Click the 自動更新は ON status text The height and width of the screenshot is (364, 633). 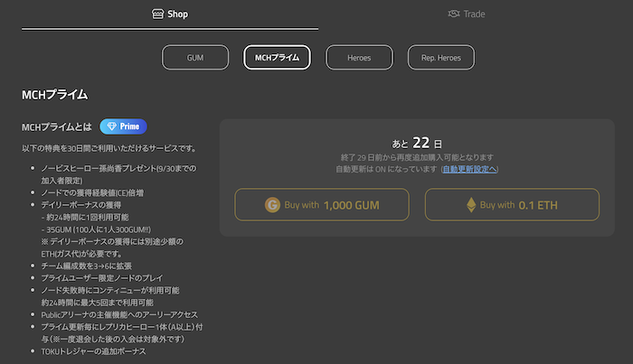(386, 169)
